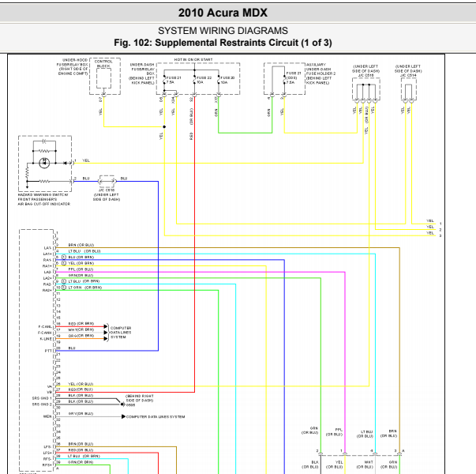The height and width of the screenshot is (474, 476).
Task: Click the "LFS-" terminal label
Action: tap(48, 446)
